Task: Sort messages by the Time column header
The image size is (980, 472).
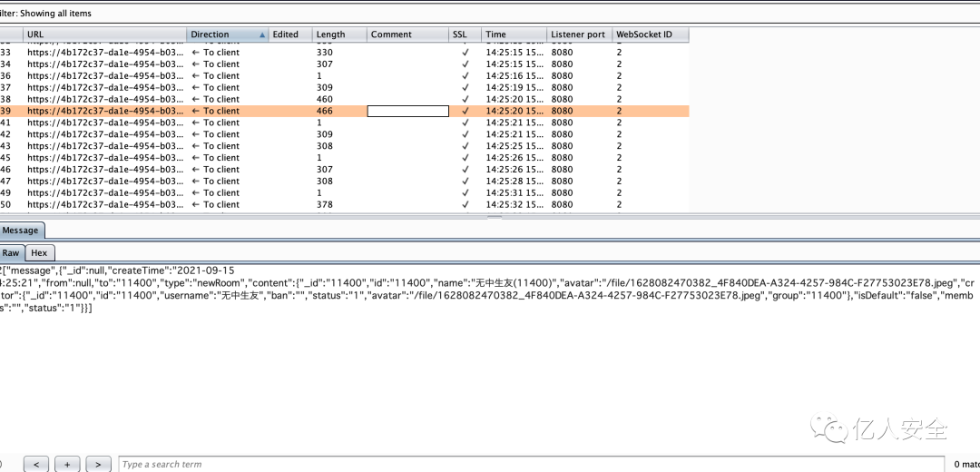Action: tap(514, 34)
